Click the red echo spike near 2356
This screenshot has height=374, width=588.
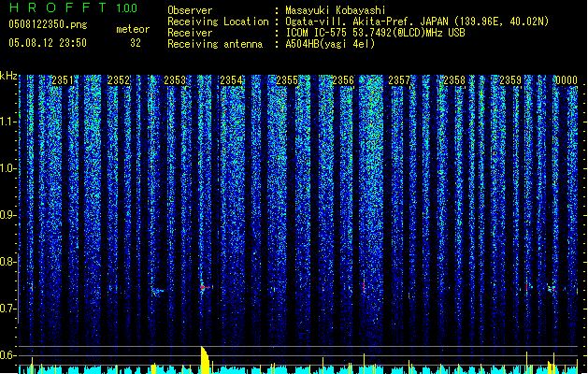click(364, 285)
